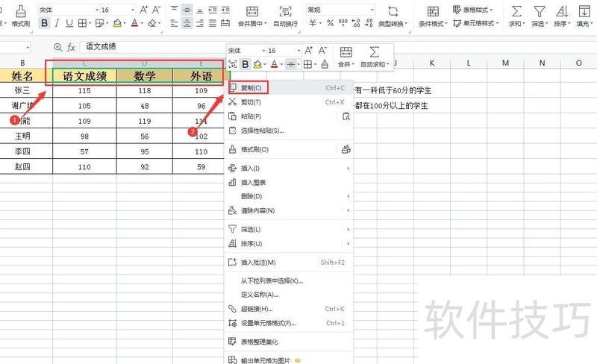Click the 填充 fill button in ribbon

click(x=584, y=16)
